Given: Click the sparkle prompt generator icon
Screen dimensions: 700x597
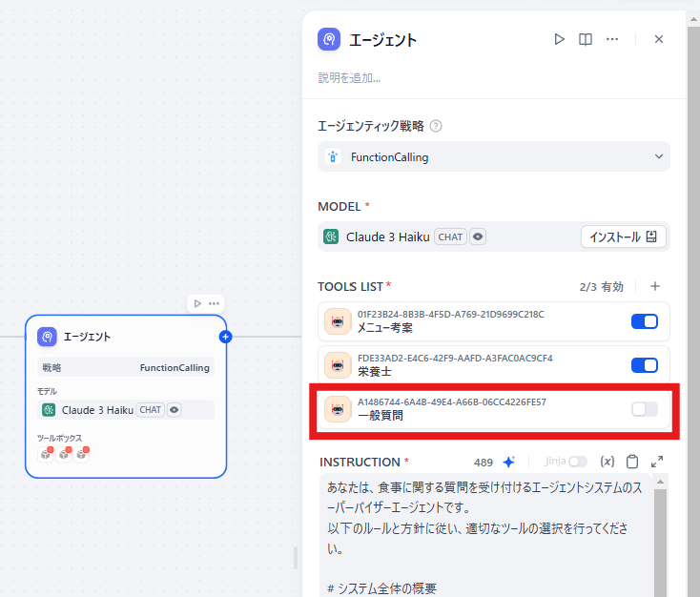Looking at the screenshot, I should (509, 462).
